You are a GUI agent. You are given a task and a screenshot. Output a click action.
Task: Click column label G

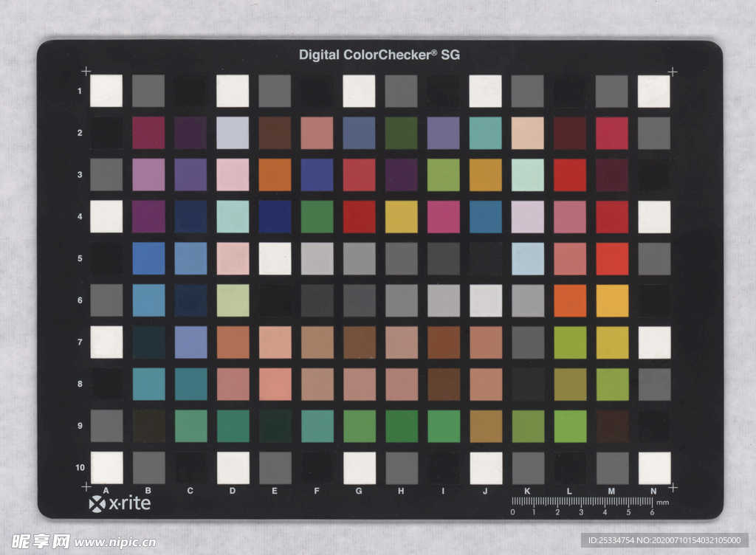tap(359, 491)
